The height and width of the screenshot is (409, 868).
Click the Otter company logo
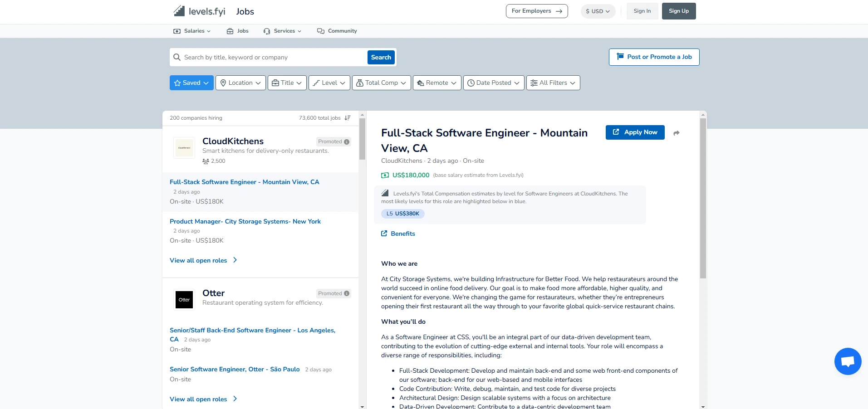click(x=184, y=300)
